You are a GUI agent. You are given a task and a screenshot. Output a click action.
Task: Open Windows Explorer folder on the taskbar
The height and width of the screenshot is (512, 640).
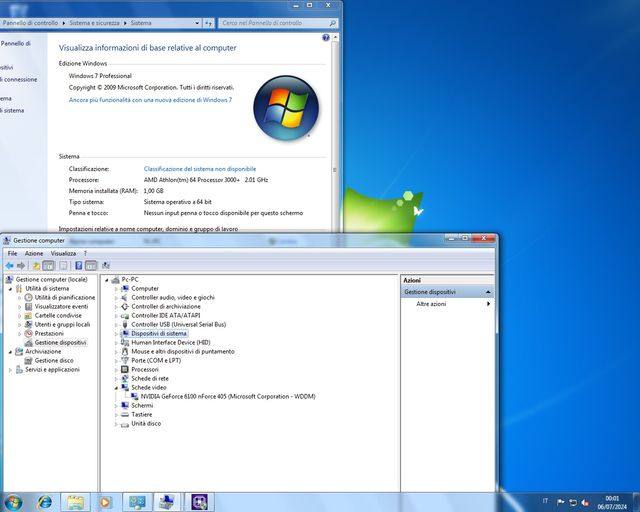point(75,501)
